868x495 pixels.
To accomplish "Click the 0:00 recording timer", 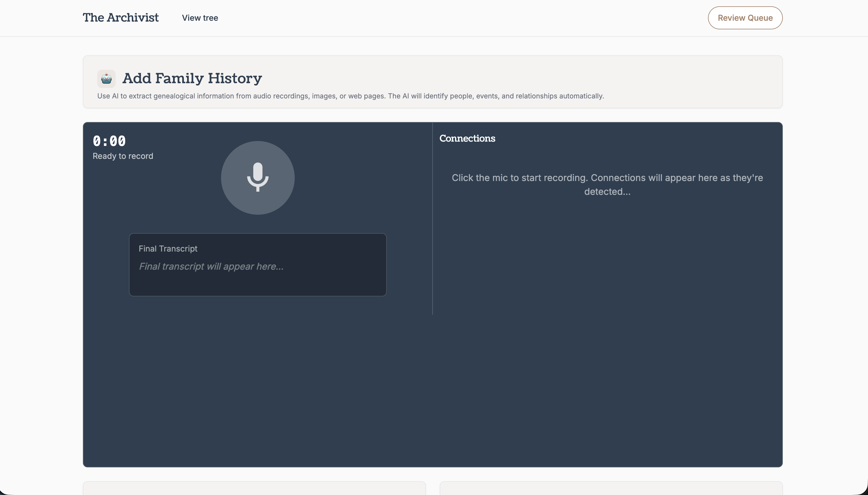I will coord(109,140).
